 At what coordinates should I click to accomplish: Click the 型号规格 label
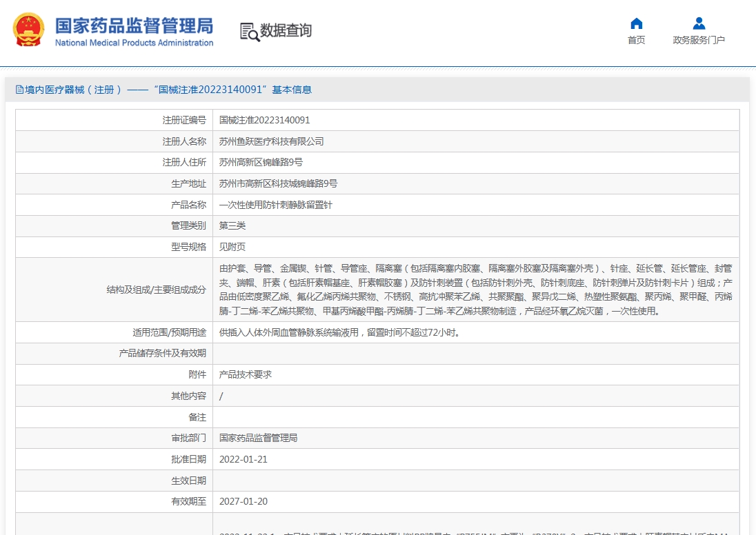pos(188,247)
